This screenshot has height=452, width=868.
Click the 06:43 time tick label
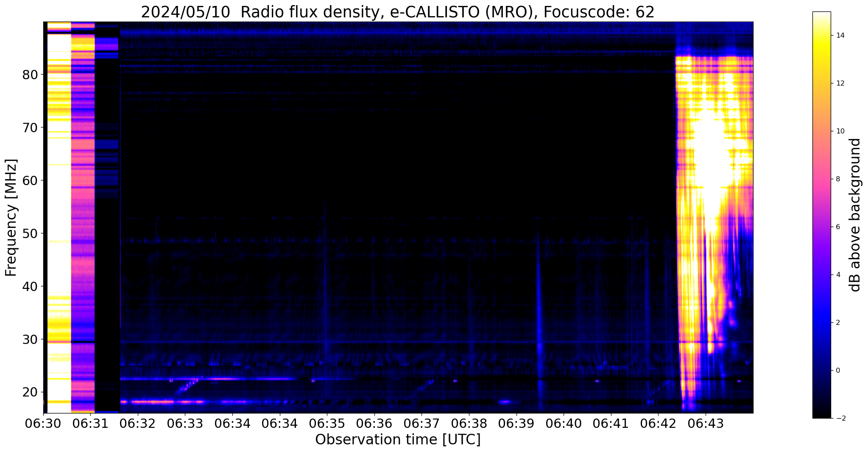(x=706, y=424)
